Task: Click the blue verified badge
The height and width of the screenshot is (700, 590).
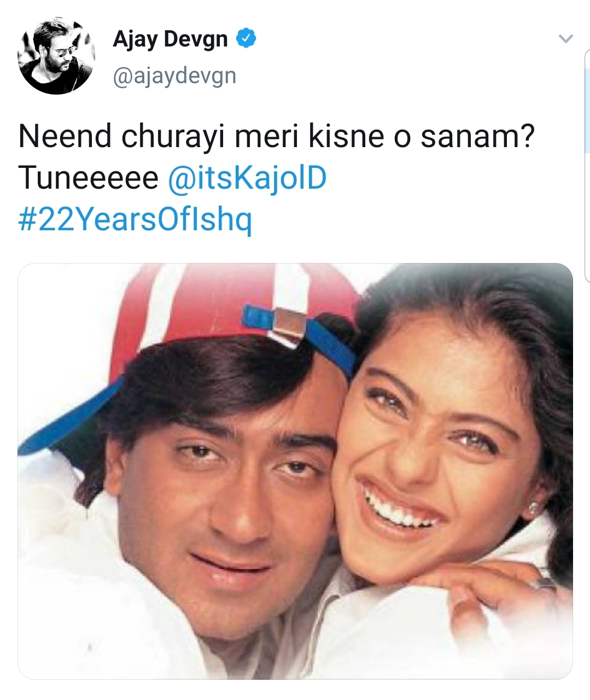Action: [246, 39]
